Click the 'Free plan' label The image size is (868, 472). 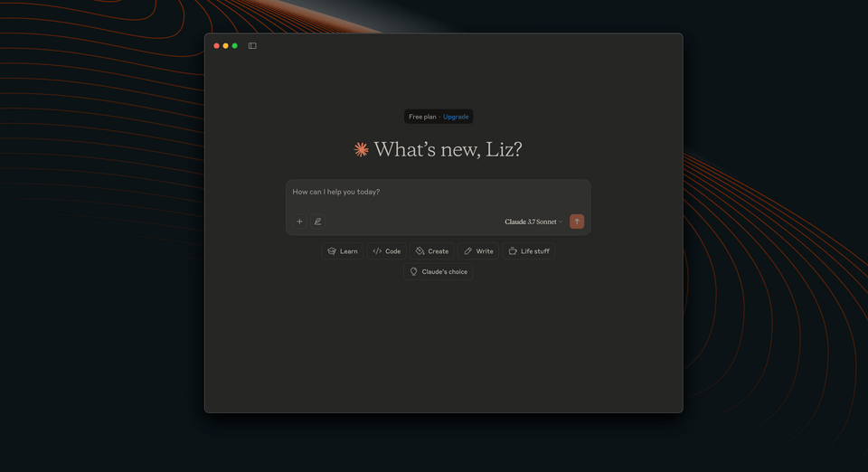[x=422, y=117]
